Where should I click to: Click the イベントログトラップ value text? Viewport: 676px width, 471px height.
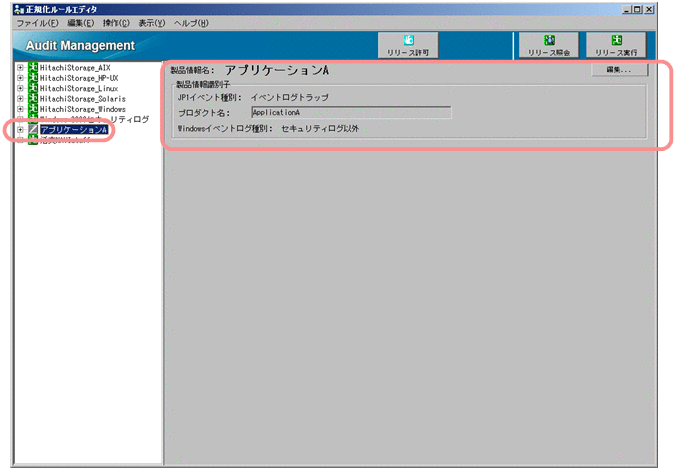[290, 97]
